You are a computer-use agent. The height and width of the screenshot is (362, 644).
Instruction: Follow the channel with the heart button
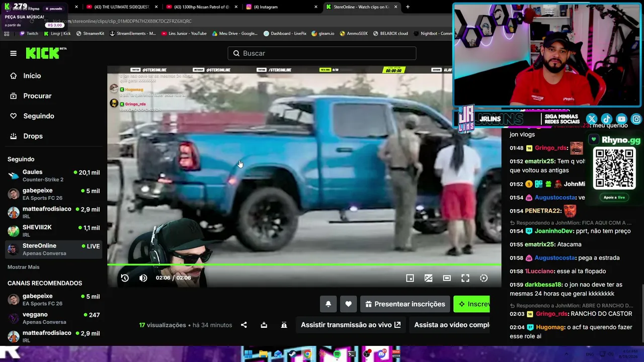348,304
